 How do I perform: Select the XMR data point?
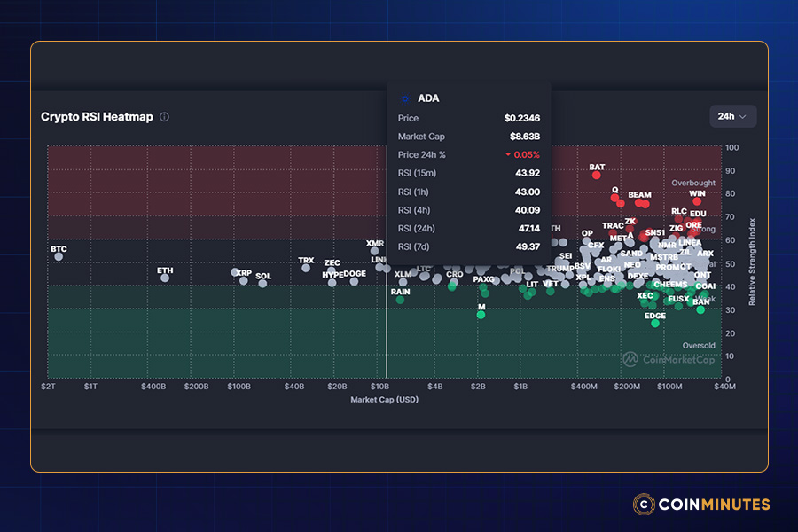pos(374,251)
